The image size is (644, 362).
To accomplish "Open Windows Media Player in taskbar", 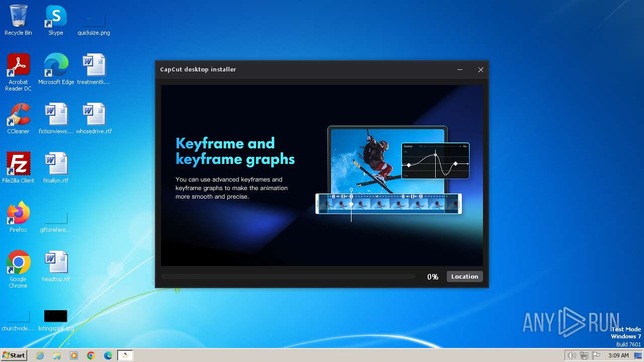I will pyautogui.click(x=74, y=355).
